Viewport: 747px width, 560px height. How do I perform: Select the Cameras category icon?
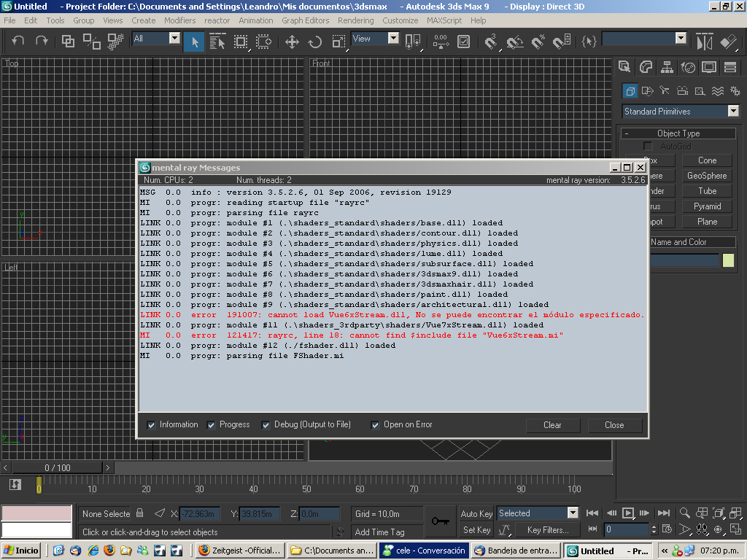[x=682, y=90]
